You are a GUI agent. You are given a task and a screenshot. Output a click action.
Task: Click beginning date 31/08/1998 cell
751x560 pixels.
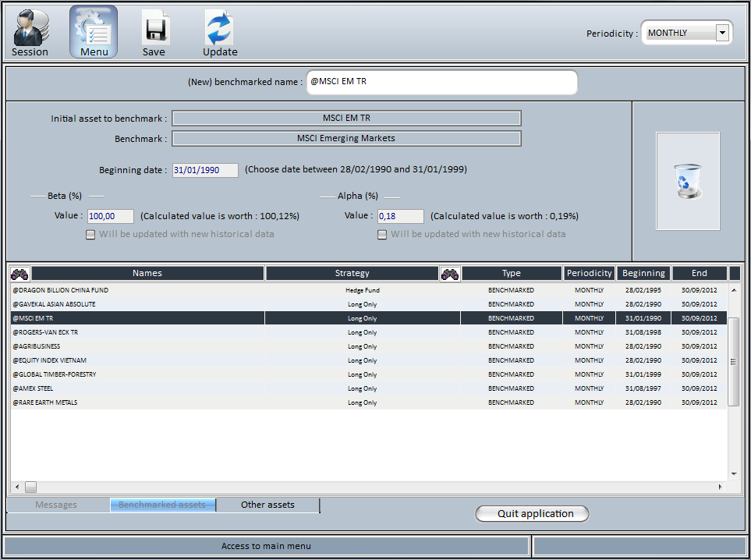(x=643, y=332)
